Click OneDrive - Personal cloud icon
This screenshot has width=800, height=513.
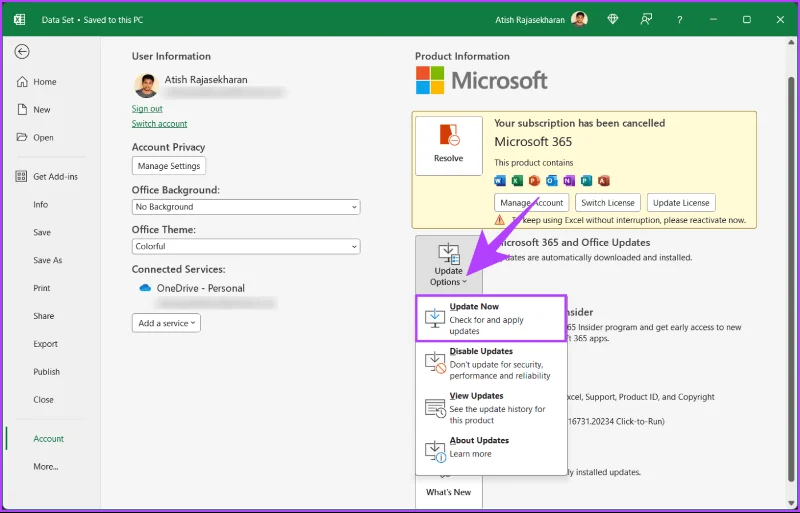pyautogui.click(x=145, y=288)
